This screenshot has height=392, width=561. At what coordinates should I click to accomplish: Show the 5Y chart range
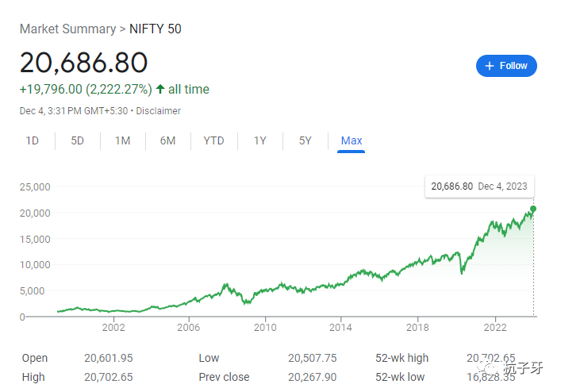click(x=305, y=140)
